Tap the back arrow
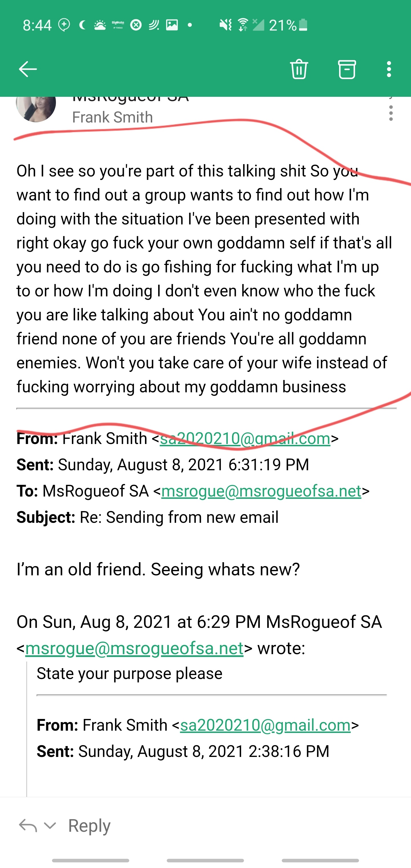 (28, 69)
